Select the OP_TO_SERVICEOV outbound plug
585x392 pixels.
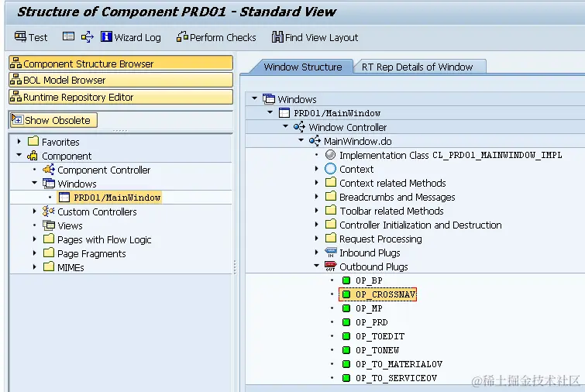(396, 378)
